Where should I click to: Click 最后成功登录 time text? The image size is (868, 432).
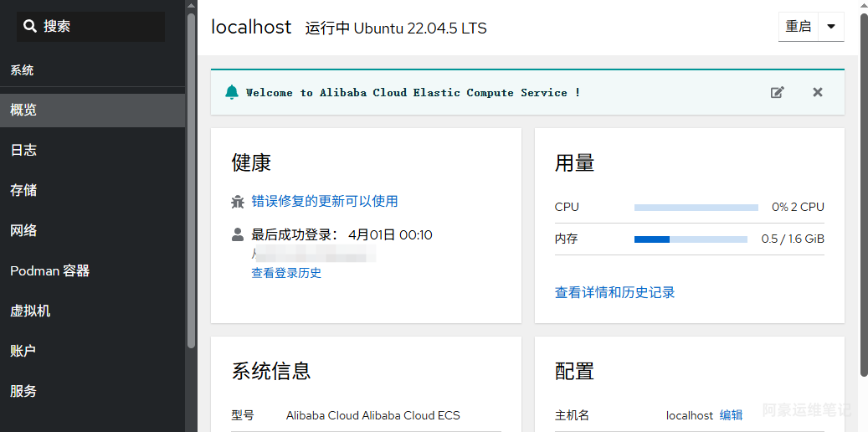pos(342,234)
